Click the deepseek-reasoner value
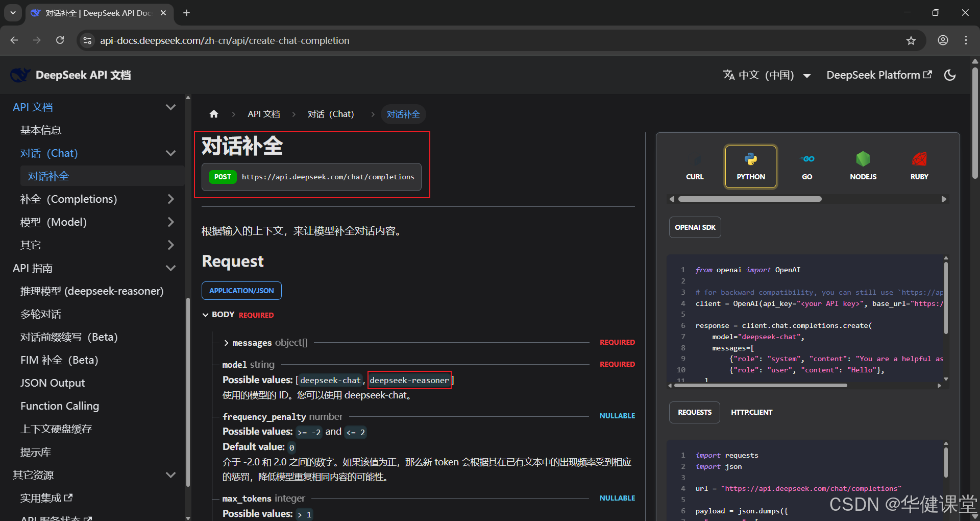 [x=409, y=380]
